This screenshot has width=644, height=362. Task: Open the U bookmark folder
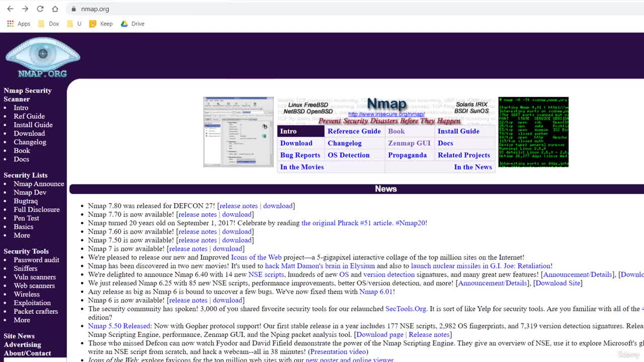pyautogui.click(x=74, y=24)
